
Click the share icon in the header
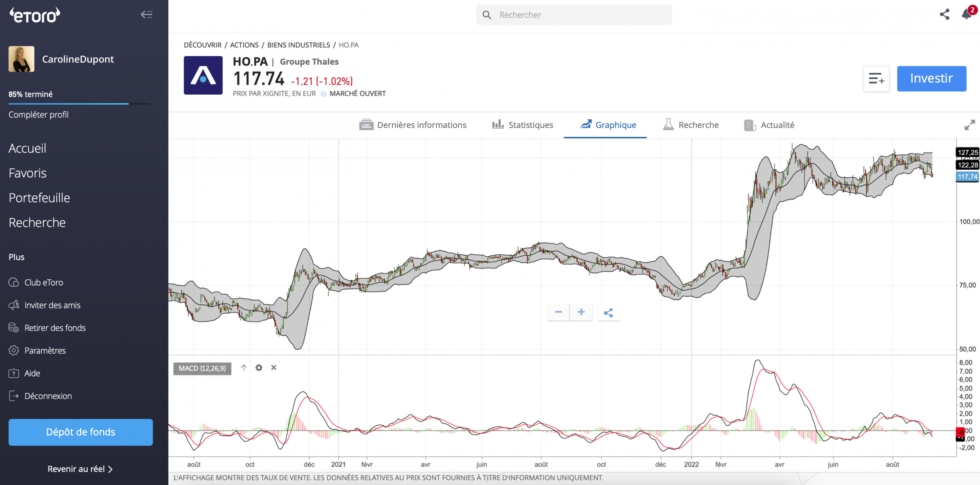tap(945, 14)
